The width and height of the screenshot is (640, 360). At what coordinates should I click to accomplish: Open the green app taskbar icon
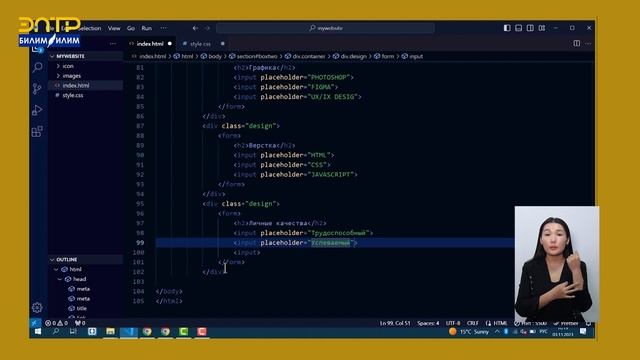click(183, 331)
